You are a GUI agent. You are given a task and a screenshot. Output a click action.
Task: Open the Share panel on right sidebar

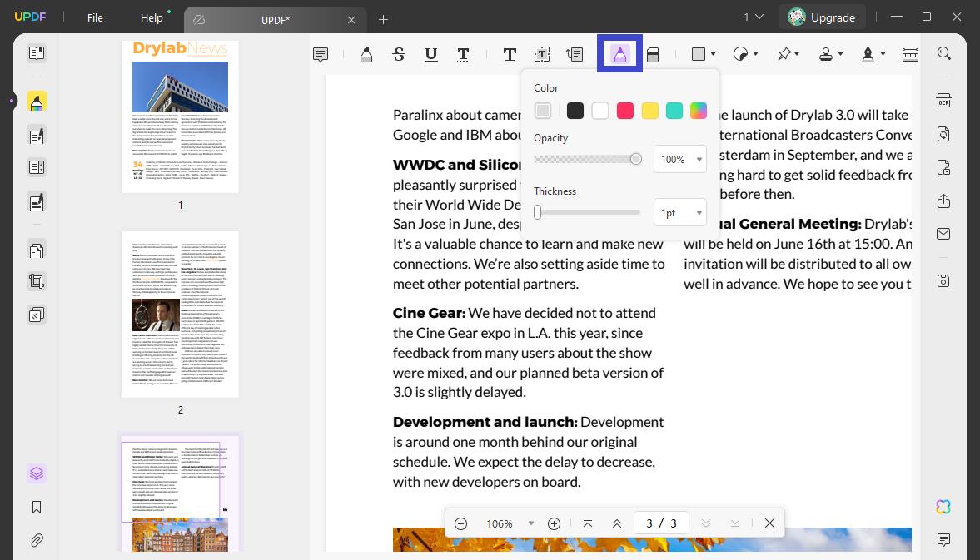[x=943, y=201]
